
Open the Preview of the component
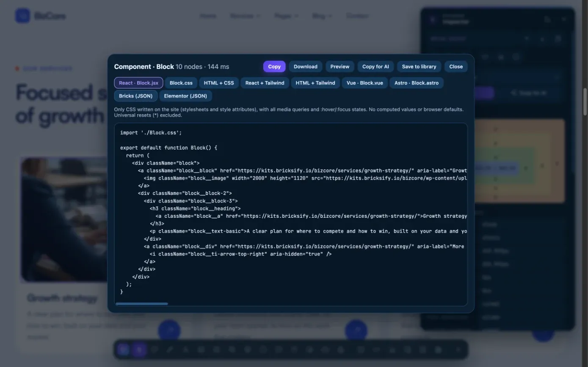pos(340,66)
